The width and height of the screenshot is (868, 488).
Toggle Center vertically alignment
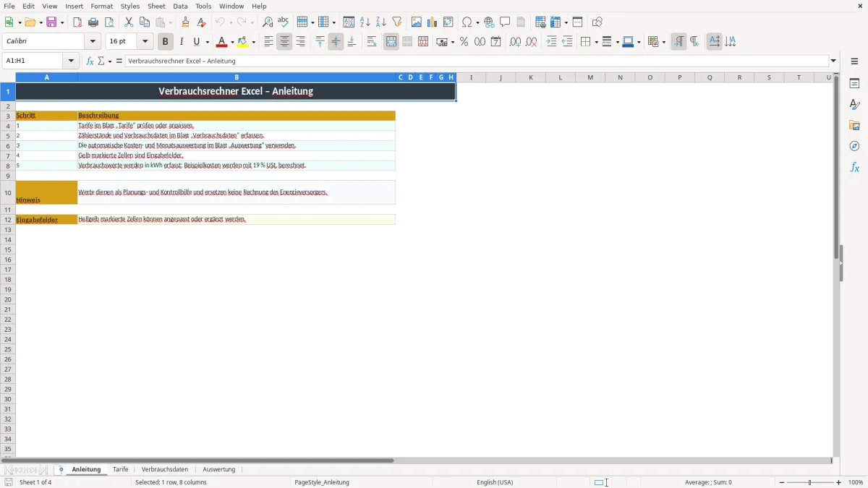pyautogui.click(x=336, y=42)
